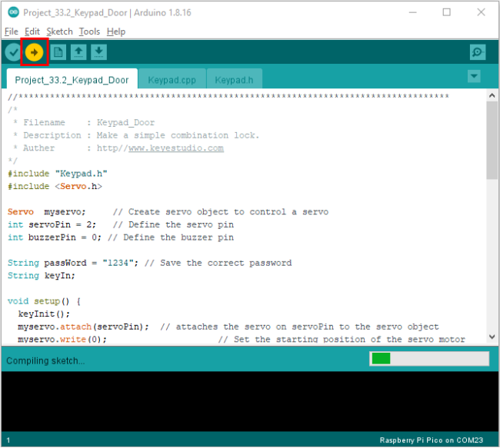Click the Verify checkmark button
Screen dimensions: 500x448
pyautogui.click(x=13, y=52)
